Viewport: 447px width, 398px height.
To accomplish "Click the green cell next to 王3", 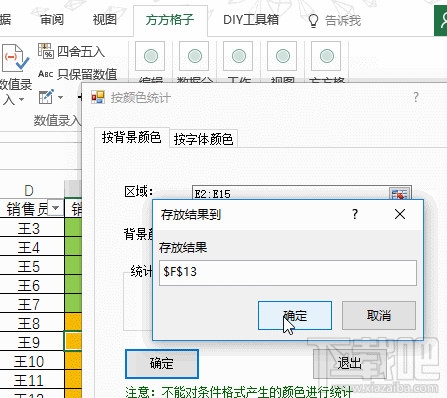I will click(x=73, y=228).
